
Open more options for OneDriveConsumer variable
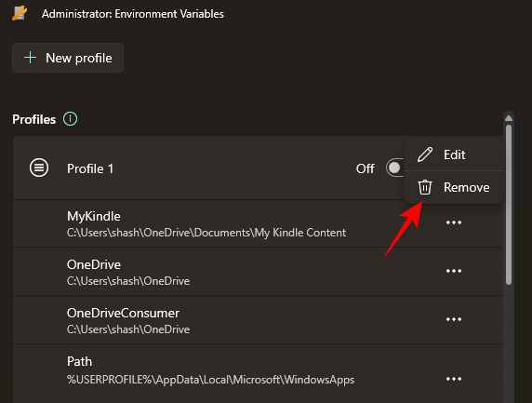[454, 319]
